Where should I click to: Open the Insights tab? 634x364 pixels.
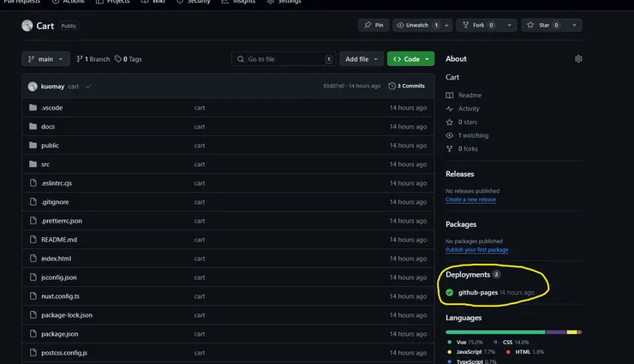pos(238,2)
